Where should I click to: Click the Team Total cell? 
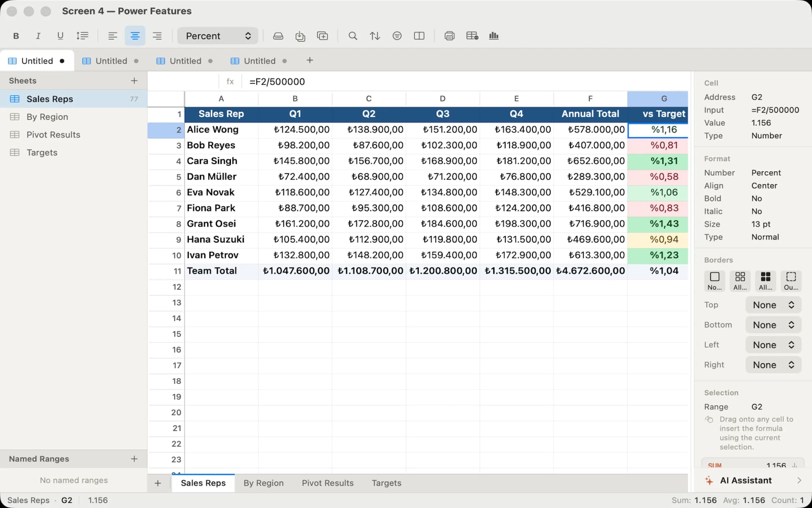pos(221,271)
